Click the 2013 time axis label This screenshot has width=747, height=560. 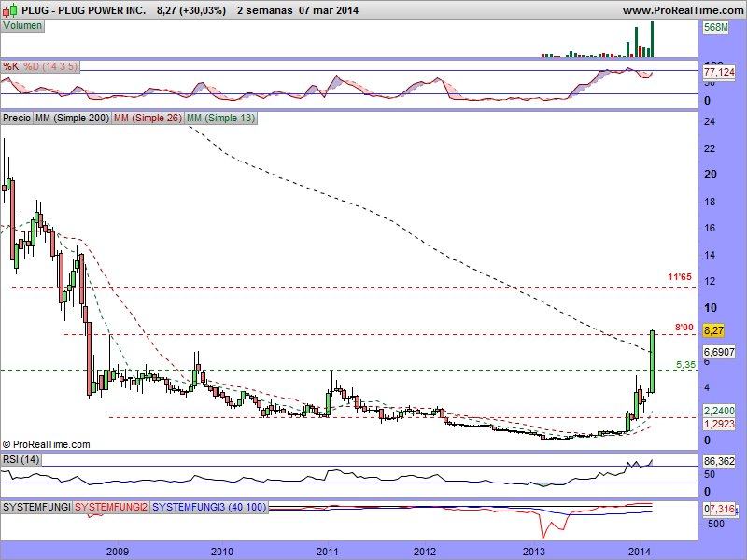[x=534, y=552]
